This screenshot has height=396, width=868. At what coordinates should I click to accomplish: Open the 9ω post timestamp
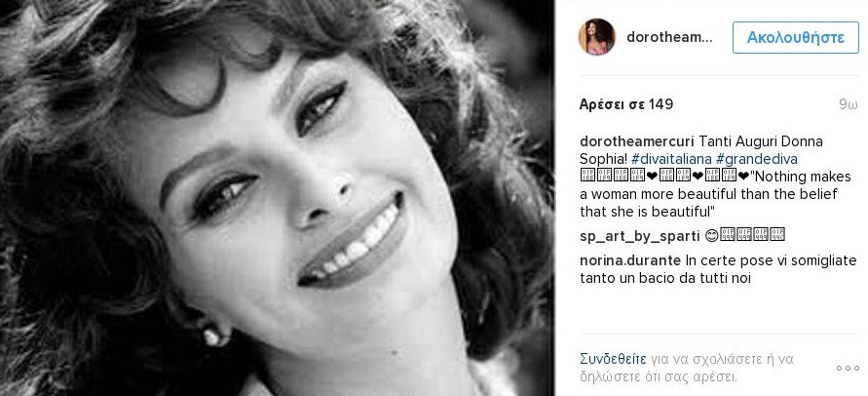click(849, 104)
